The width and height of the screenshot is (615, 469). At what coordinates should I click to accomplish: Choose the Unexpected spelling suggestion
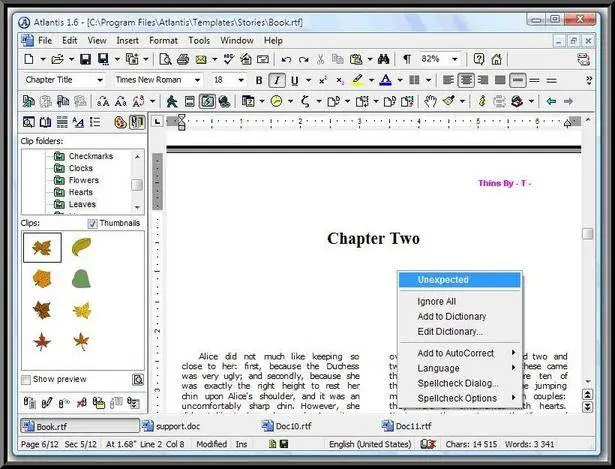coord(460,280)
